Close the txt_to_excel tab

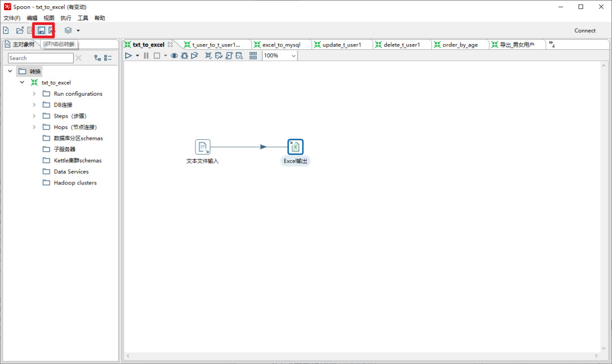click(x=170, y=44)
